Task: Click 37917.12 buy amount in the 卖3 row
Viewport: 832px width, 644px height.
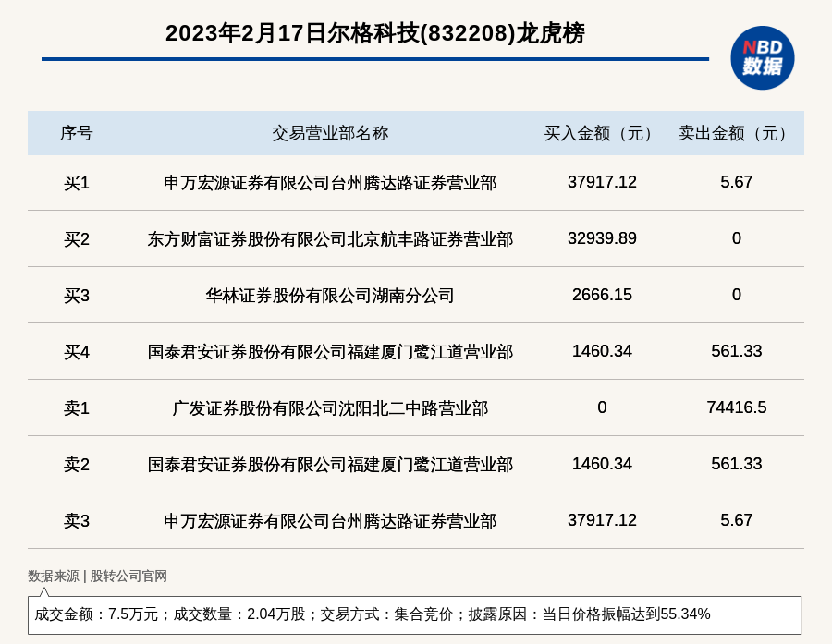Action: [x=602, y=519]
